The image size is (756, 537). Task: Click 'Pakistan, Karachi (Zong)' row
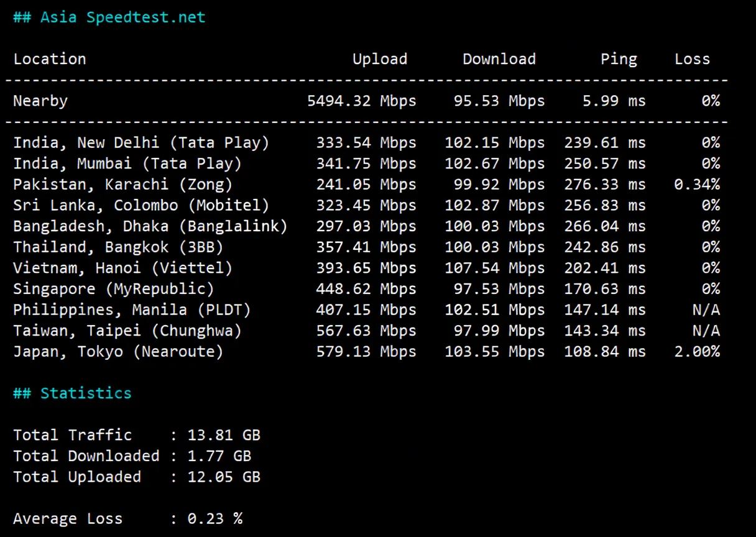(x=367, y=184)
